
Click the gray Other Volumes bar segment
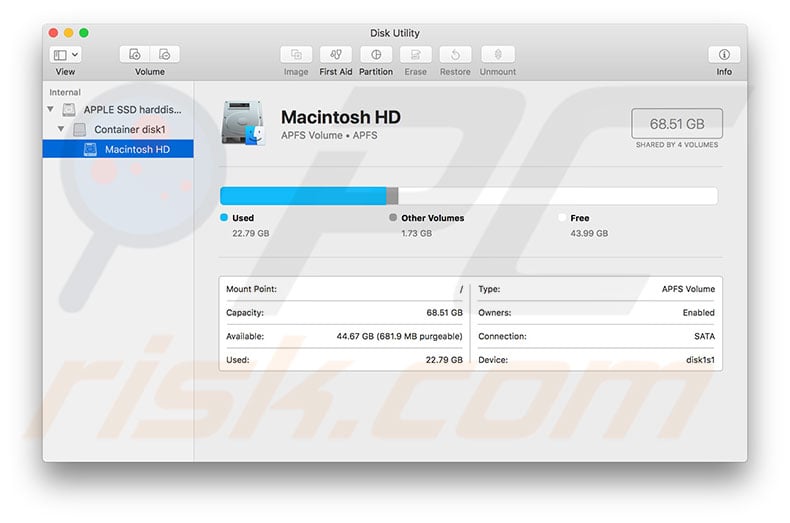click(x=392, y=196)
